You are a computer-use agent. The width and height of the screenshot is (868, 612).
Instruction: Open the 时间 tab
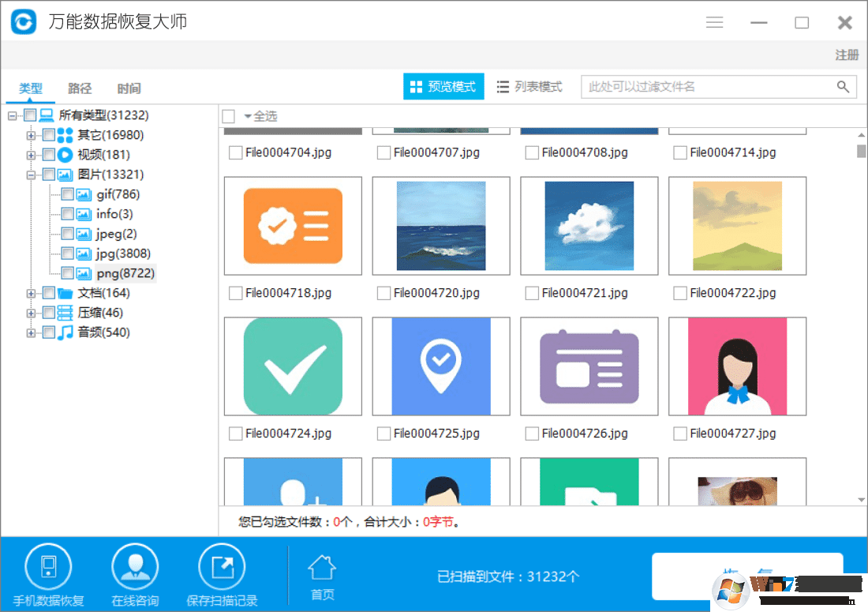tap(128, 88)
